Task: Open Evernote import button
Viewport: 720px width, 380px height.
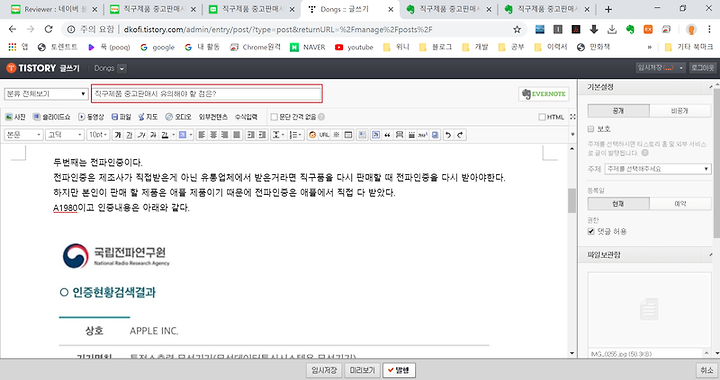Action: click(544, 94)
